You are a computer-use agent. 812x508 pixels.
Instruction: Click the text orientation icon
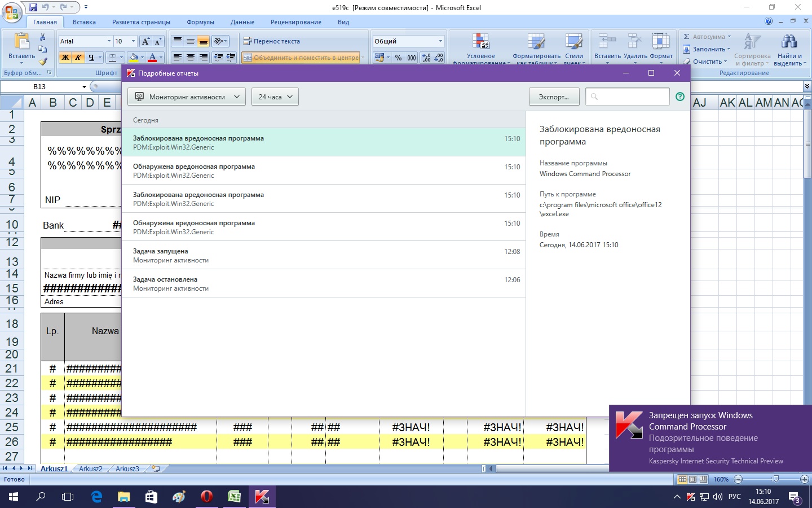[219, 41]
